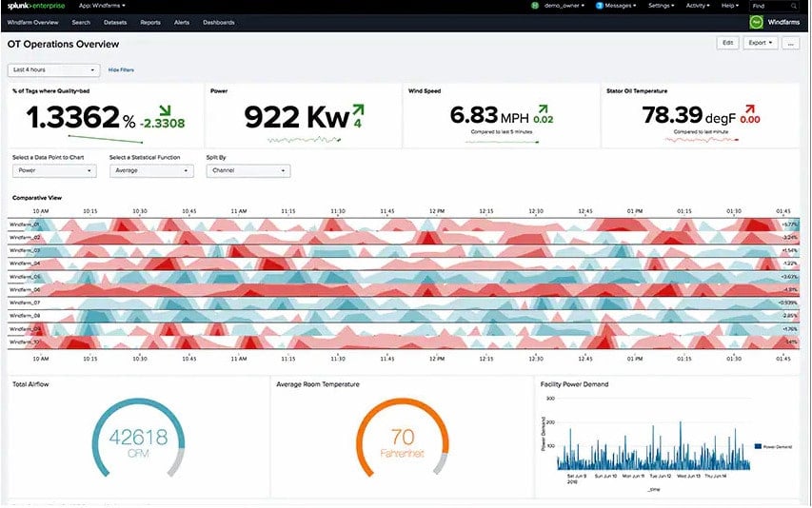The height and width of the screenshot is (508, 812).
Task: Select the Windfarm_03 row label
Action: click(25, 250)
